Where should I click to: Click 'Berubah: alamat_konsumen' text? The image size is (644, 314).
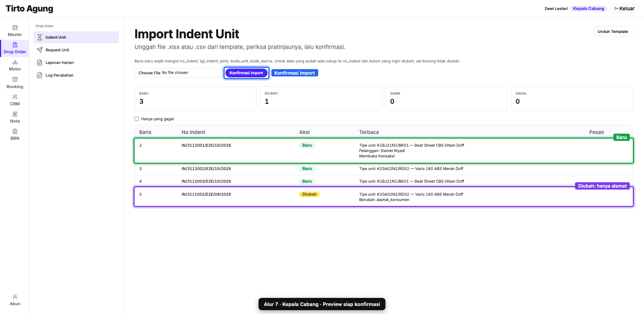[x=384, y=200]
